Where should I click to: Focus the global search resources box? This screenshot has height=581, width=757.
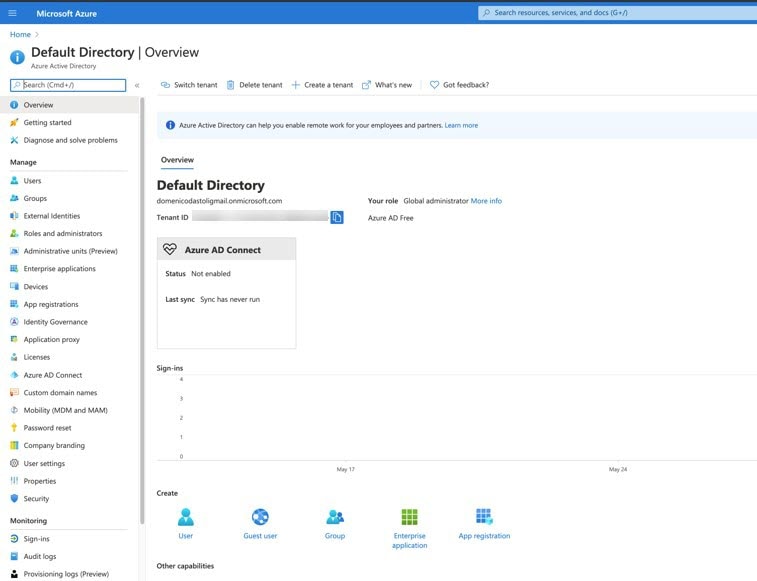click(617, 13)
